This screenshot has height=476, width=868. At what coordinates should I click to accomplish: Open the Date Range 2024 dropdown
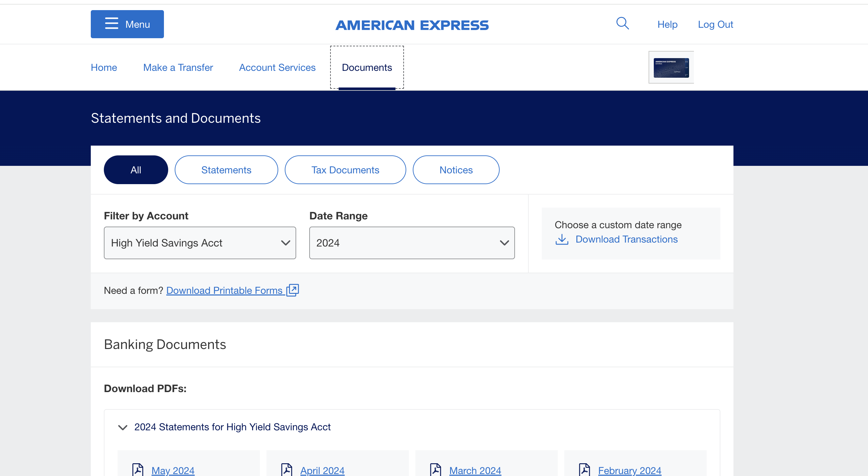[412, 243]
